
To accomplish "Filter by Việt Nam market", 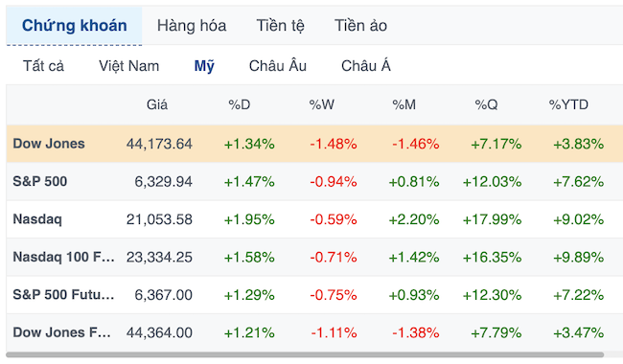I will click(x=128, y=66).
